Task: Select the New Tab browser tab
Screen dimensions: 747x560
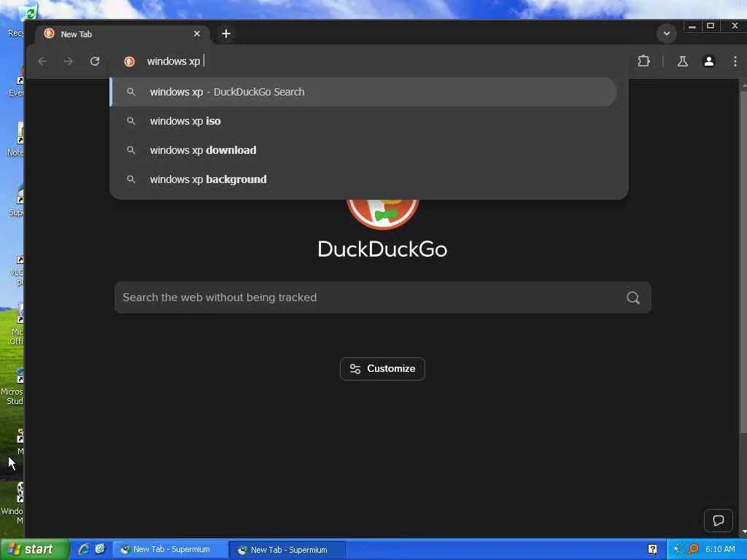Action: coord(123,34)
